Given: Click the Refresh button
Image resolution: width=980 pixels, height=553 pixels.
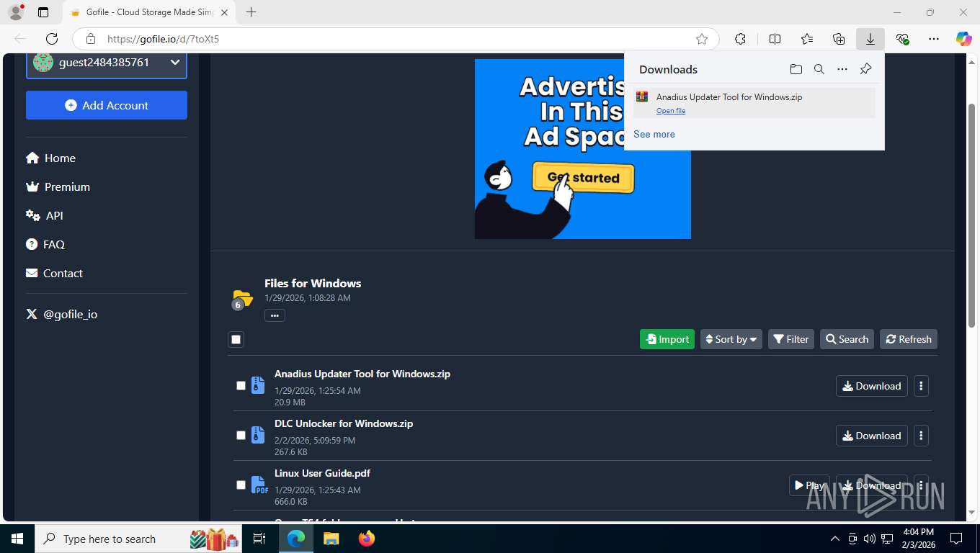Looking at the screenshot, I should (x=909, y=339).
